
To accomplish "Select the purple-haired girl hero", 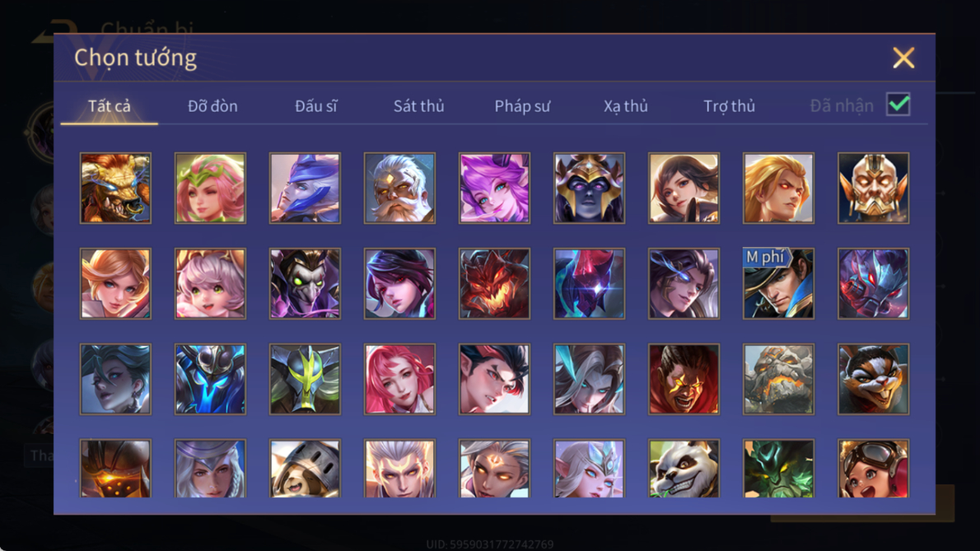I will click(494, 188).
